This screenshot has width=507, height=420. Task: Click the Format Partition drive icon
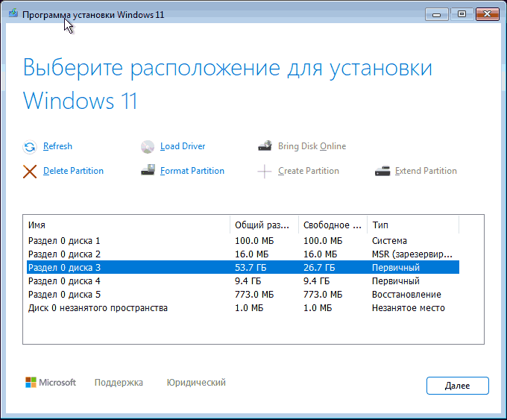point(148,170)
